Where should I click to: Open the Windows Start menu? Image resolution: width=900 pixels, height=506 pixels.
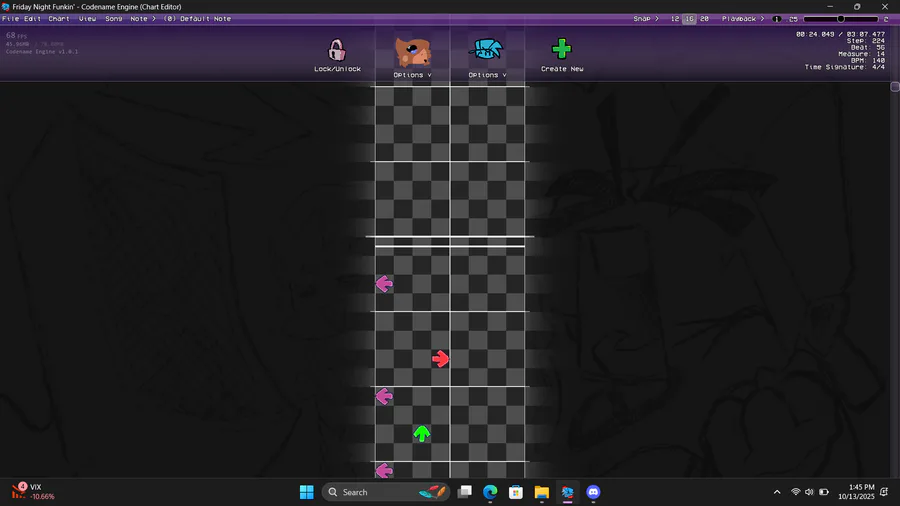coord(307,492)
